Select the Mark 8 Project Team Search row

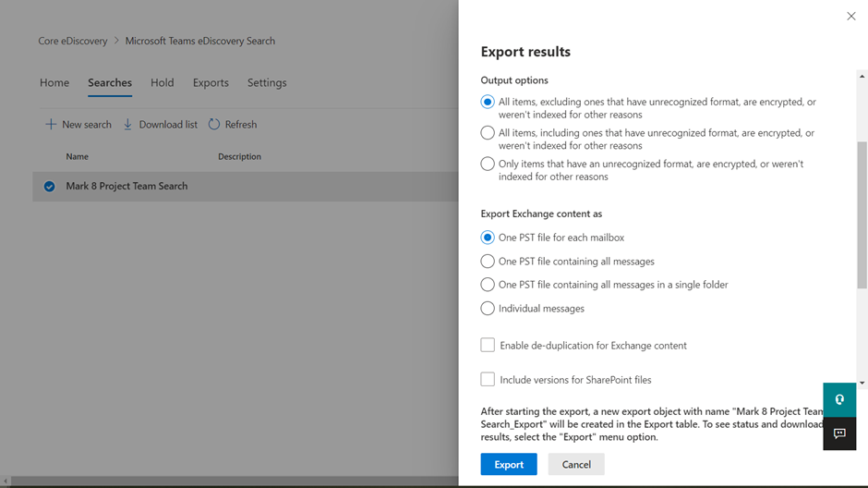tap(246, 186)
